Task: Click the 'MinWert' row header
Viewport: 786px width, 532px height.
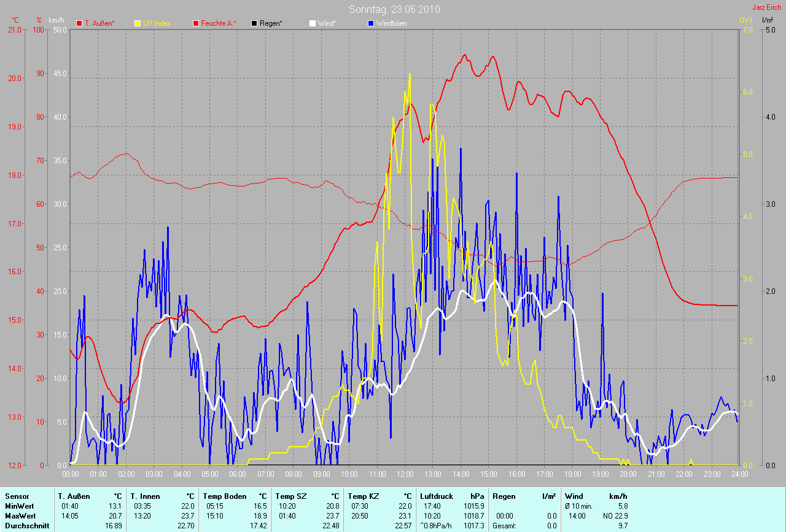Action: tap(19, 506)
